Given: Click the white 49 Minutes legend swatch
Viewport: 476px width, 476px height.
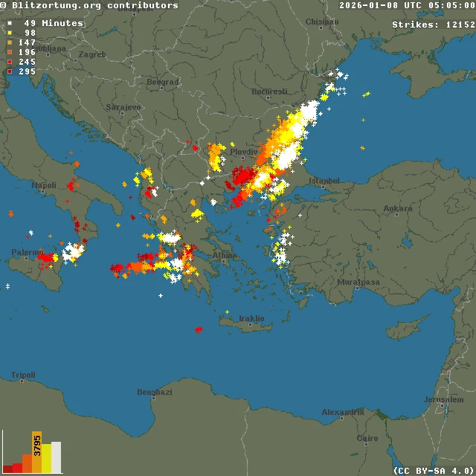Looking at the screenshot, I should point(10,23).
